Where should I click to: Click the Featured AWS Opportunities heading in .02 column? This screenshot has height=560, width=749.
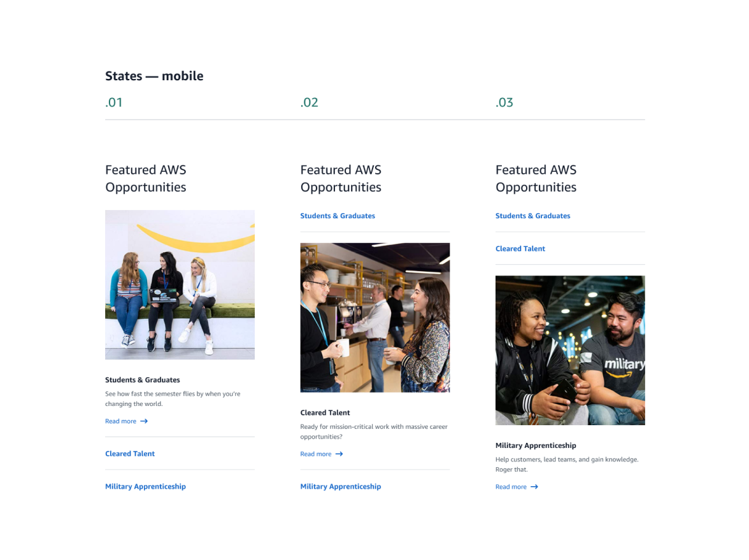pyautogui.click(x=341, y=179)
